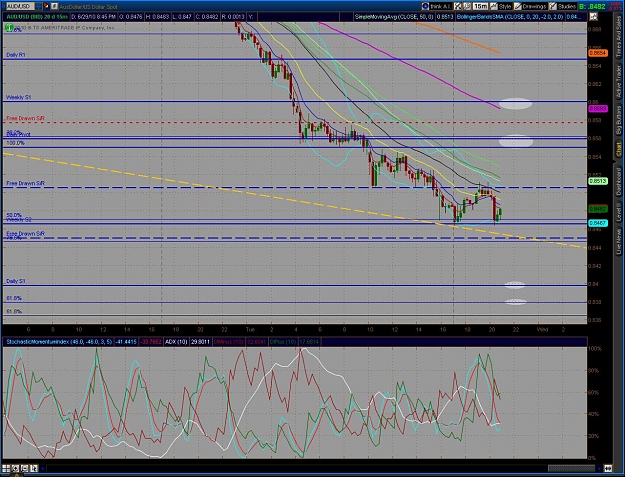Click the Studies icon
Image resolution: width=625 pixels, height=477 pixels.
[553, 6]
